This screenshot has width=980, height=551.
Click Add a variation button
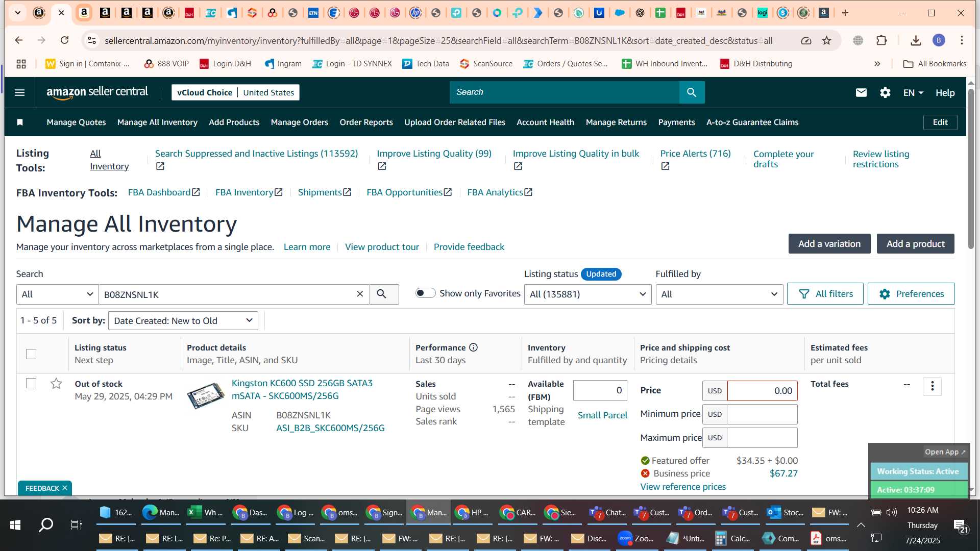click(x=829, y=243)
